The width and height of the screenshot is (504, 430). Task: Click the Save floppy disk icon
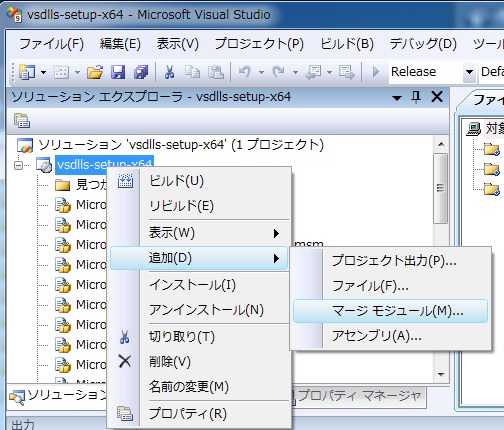pyautogui.click(x=118, y=72)
